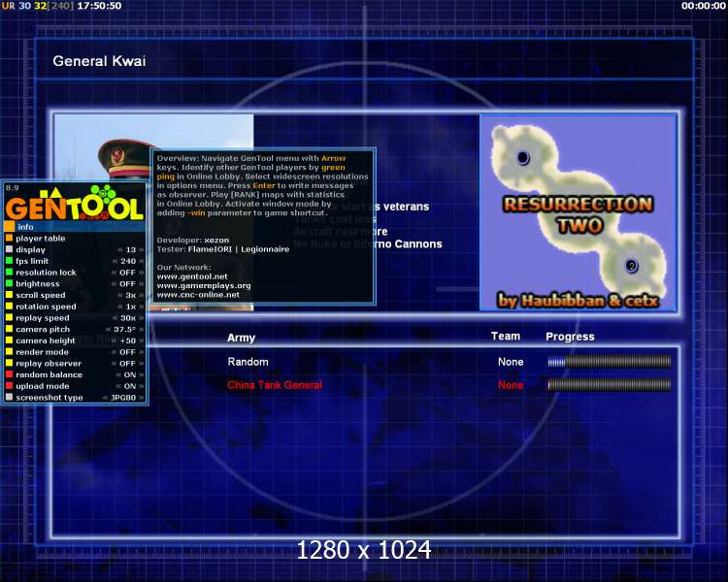This screenshot has height=582, width=728.
Task: Select the scroll speed menu entry
Action: 75,295
